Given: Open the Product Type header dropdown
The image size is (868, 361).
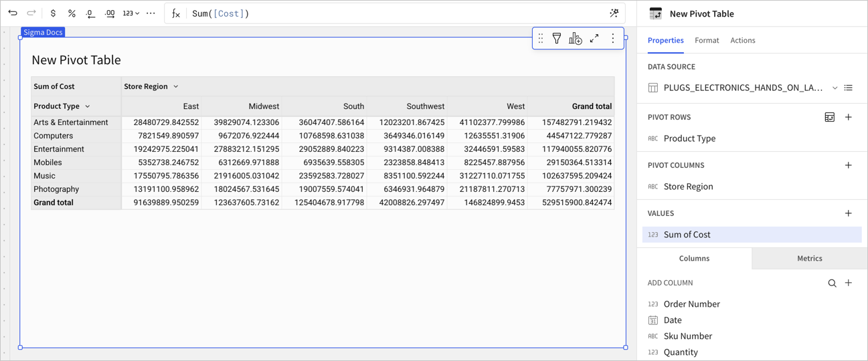Looking at the screenshot, I should pyautogui.click(x=88, y=106).
